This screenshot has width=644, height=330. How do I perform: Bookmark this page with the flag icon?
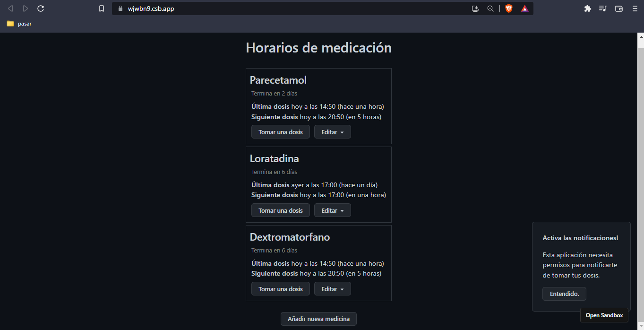click(101, 8)
